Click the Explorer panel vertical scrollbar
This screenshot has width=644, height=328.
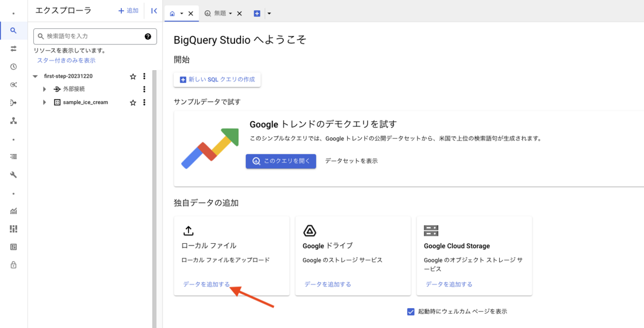click(x=154, y=198)
